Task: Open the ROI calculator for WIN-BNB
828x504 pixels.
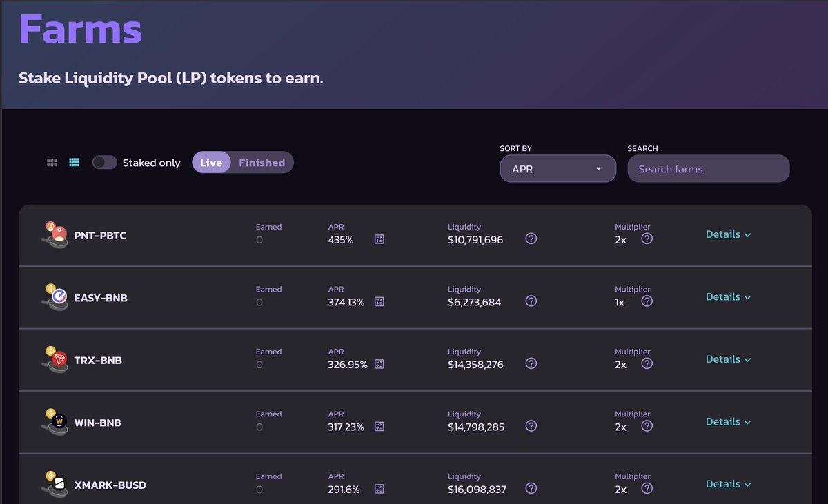Action: 379,426
